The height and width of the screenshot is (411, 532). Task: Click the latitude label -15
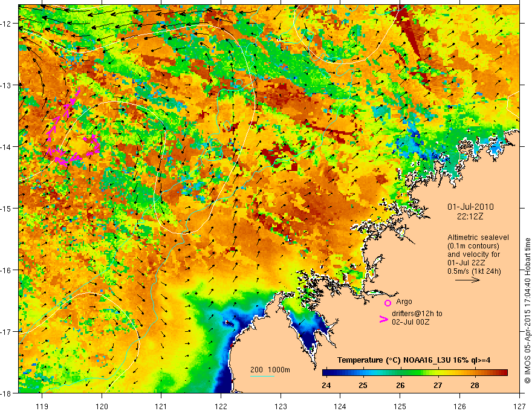pos(6,208)
